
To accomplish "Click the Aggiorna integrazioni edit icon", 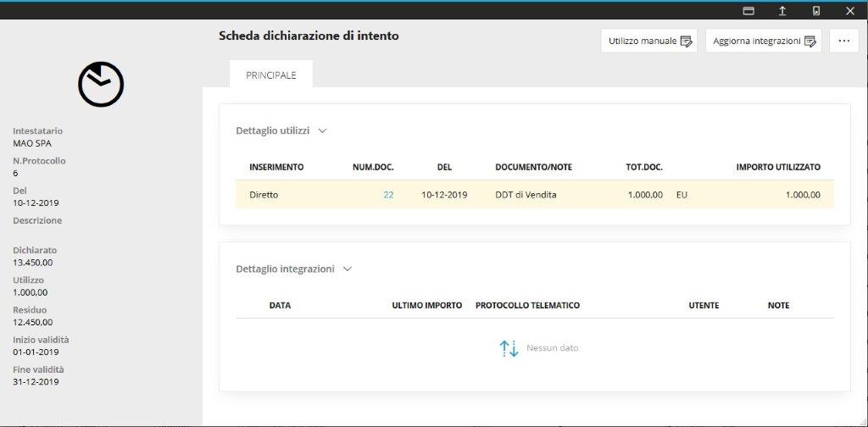I will (x=810, y=41).
